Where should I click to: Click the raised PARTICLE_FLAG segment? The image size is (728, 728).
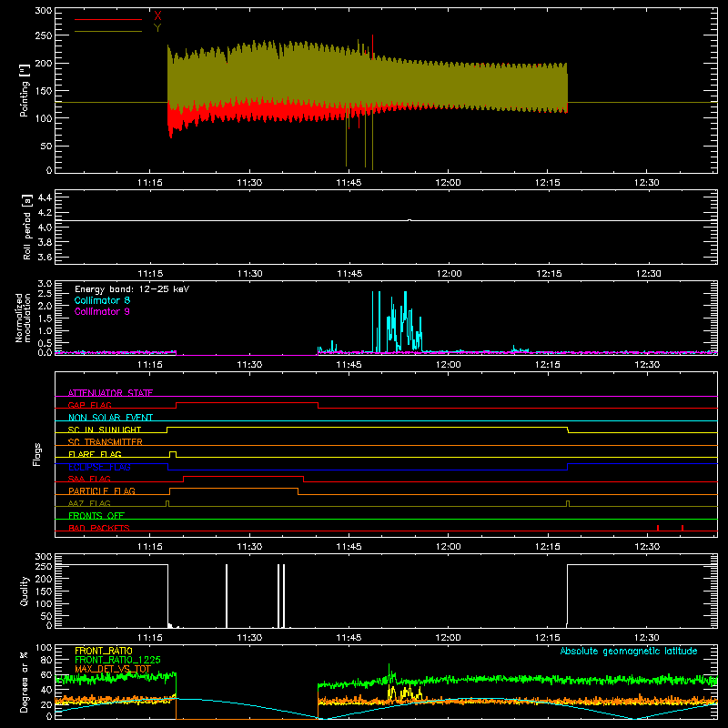(234, 489)
